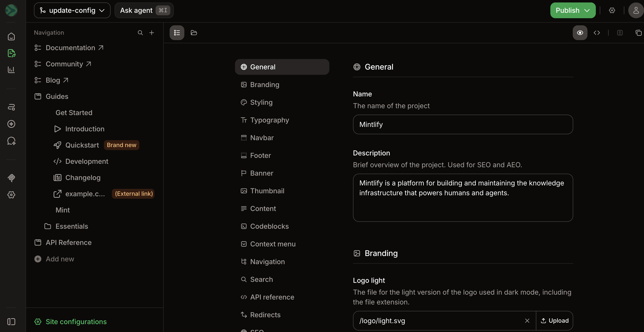Switch to code view mode
The image size is (644, 332).
click(x=597, y=32)
